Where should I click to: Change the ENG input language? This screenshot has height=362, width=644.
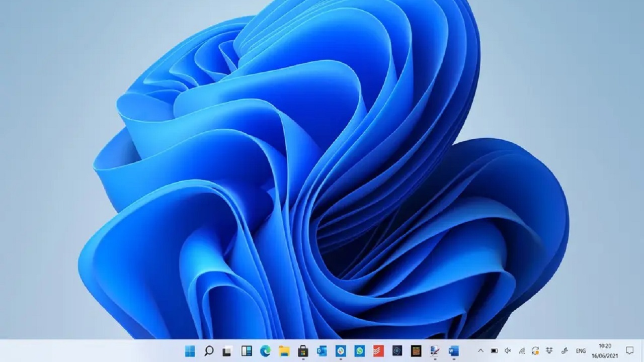point(581,351)
